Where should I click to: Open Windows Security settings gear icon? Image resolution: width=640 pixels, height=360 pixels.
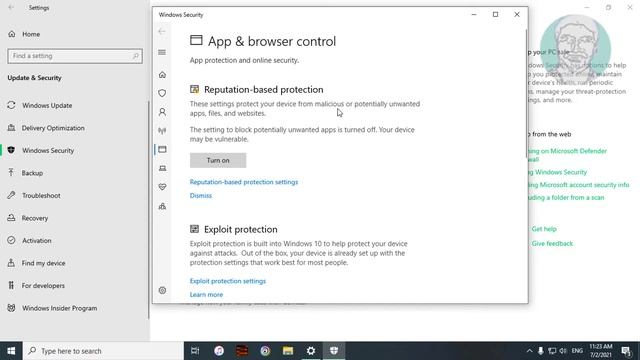pyautogui.click(x=162, y=291)
